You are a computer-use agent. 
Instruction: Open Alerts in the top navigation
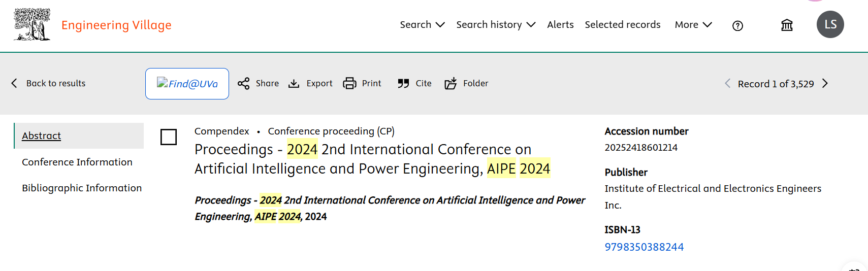pos(560,24)
